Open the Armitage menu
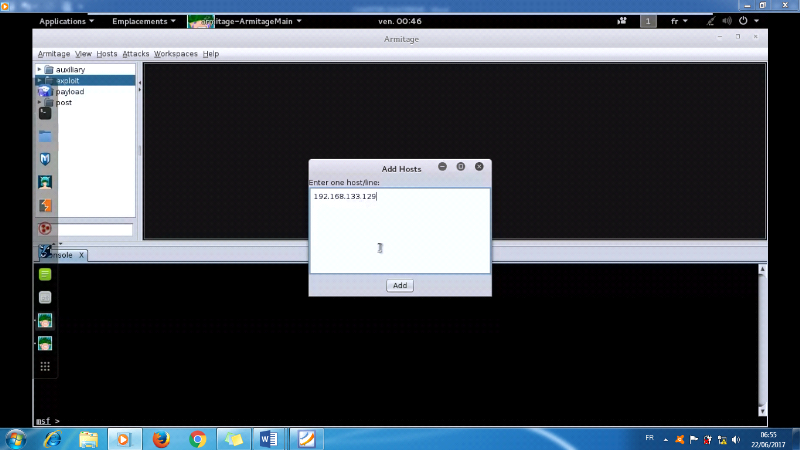Screen dimensions: 800x450 (x=54, y=54)
